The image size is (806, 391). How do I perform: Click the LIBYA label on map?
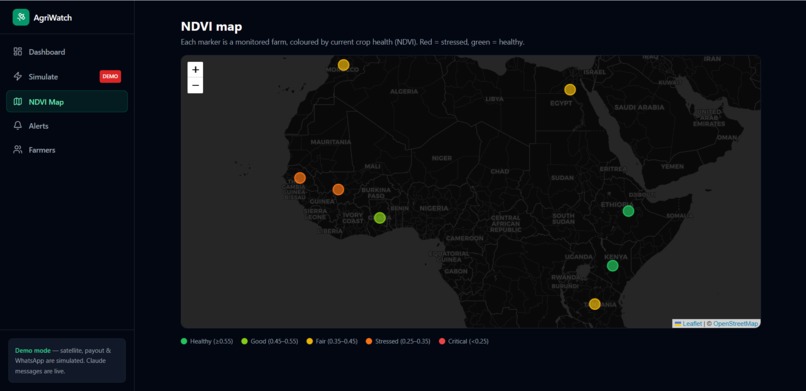coord(494,99)
